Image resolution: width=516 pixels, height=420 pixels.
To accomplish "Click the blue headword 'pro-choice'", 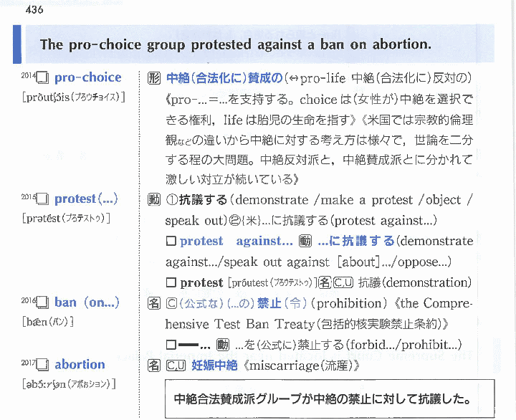I will click(x=88, y=77).
